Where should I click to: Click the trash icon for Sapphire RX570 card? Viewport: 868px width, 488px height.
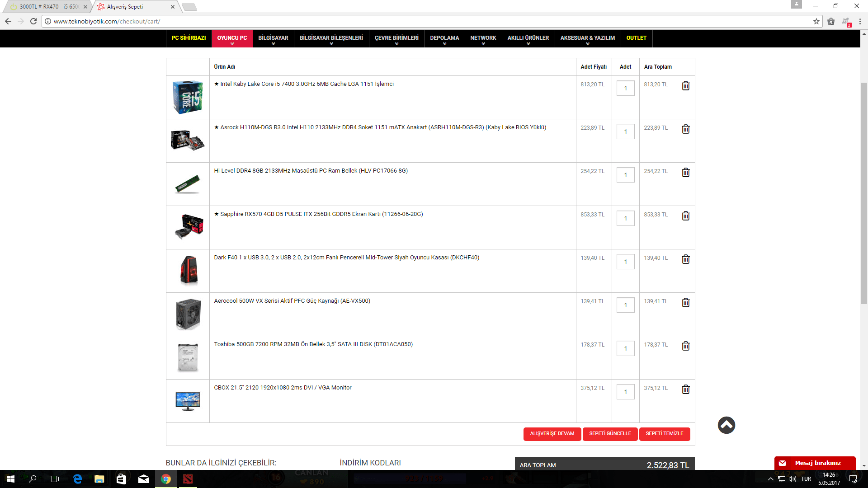685,216
